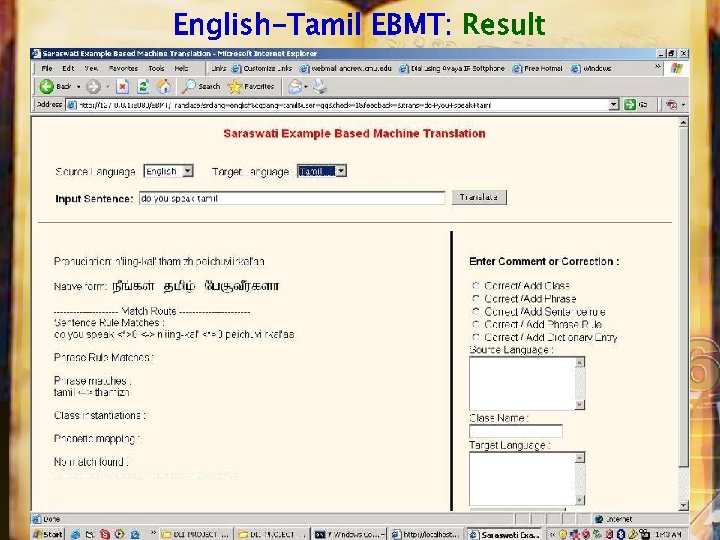Click the Forward arrow icon
This screenshot has height=540, width=720.
click(x=93, y=86)
